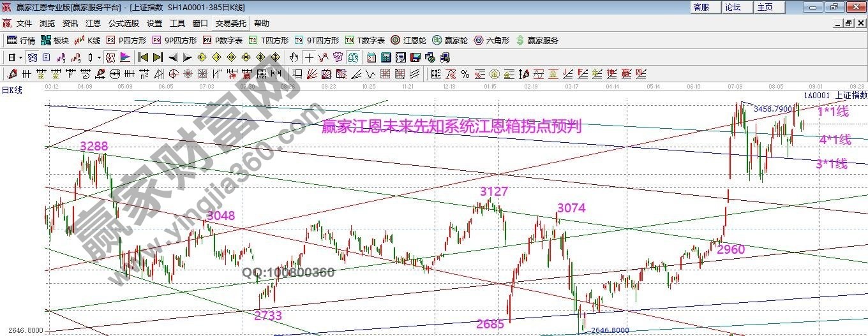This screenshot has width=868, height=336.
Task: Toggle the crosshair cursor tool
Action: (x=310, y=57)
